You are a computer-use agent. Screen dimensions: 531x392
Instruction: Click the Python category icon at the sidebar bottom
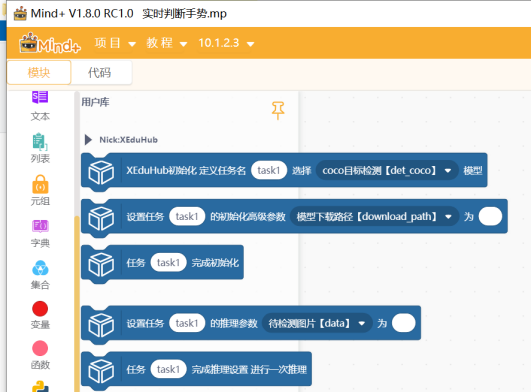click(40, 387)
